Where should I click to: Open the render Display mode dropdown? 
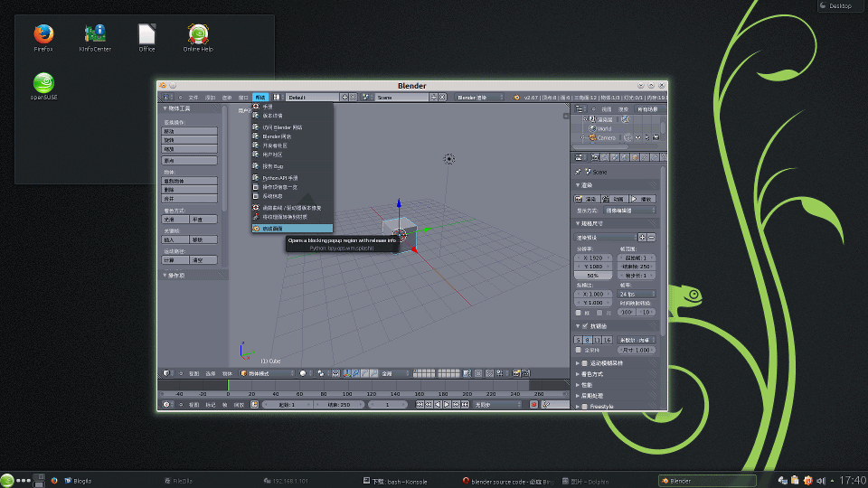point(629,211)
